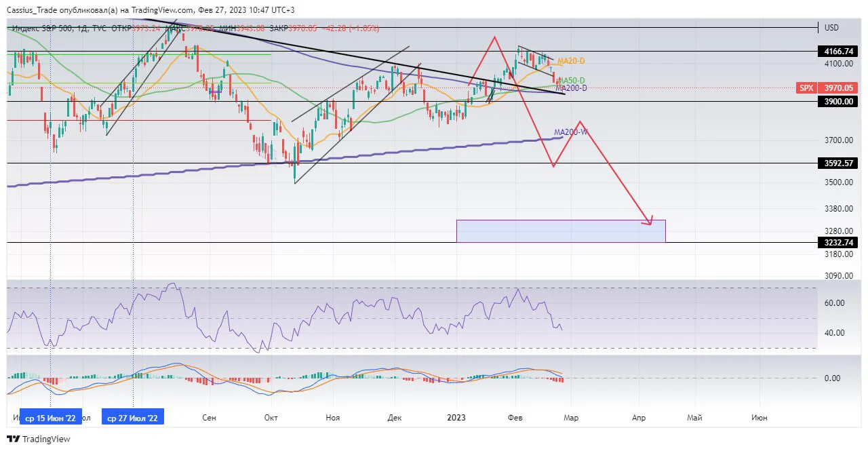Click the 3280.00 price axis value
The width and height of the screenshot is (868, 451).
[x=838, y=231]
